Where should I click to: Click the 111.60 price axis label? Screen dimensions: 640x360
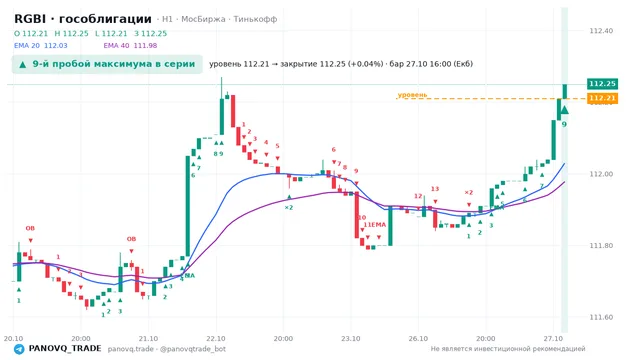601,317
